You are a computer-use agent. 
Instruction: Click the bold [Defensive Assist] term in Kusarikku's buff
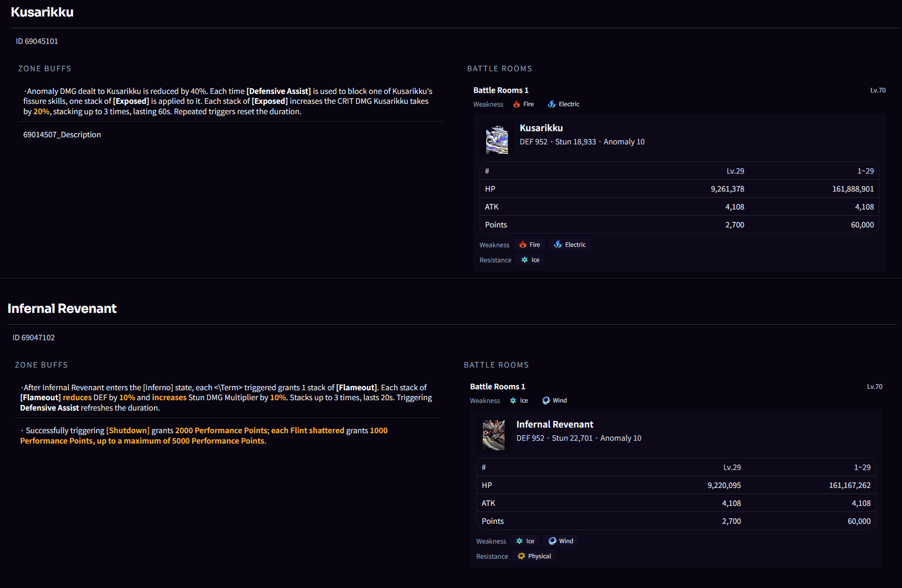278,92
